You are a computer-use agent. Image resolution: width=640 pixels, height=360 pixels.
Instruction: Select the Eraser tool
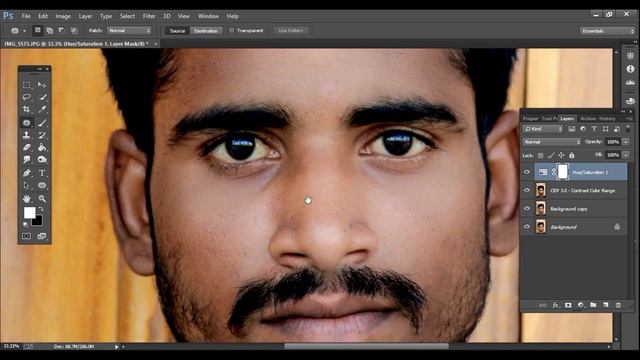[x=27, y=147]
